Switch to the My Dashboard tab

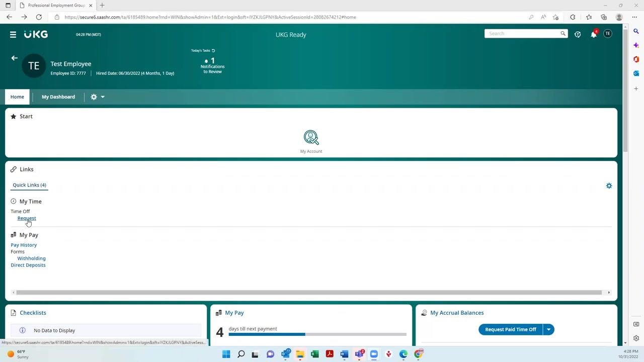click(58, 97)
